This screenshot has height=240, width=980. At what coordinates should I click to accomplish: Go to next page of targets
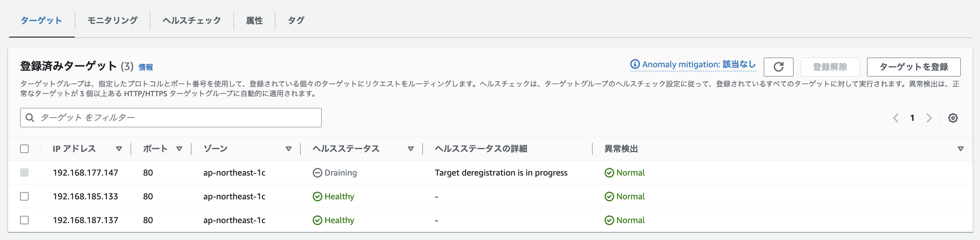929,118
